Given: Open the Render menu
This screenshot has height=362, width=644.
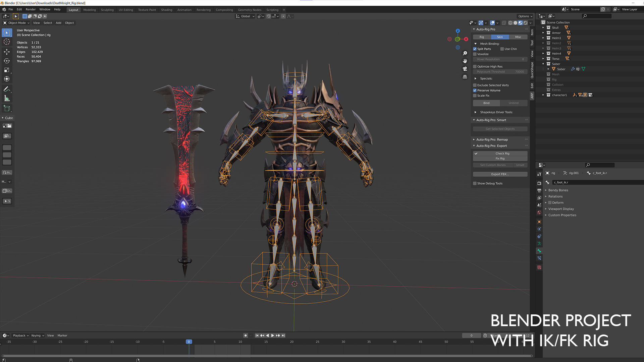Looking at the screenshot, I should [x=31, y=9].
